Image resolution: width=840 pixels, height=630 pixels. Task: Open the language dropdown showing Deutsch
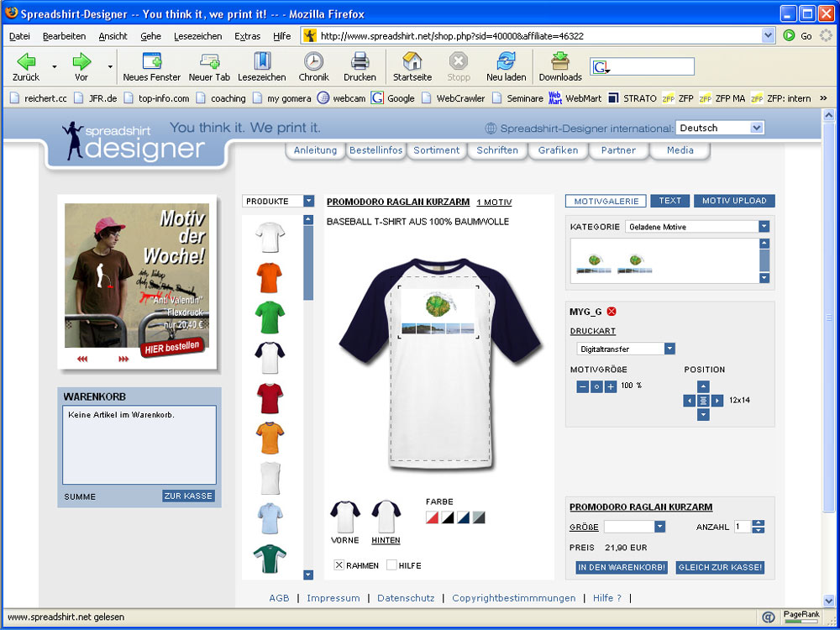tap(720, 128)
